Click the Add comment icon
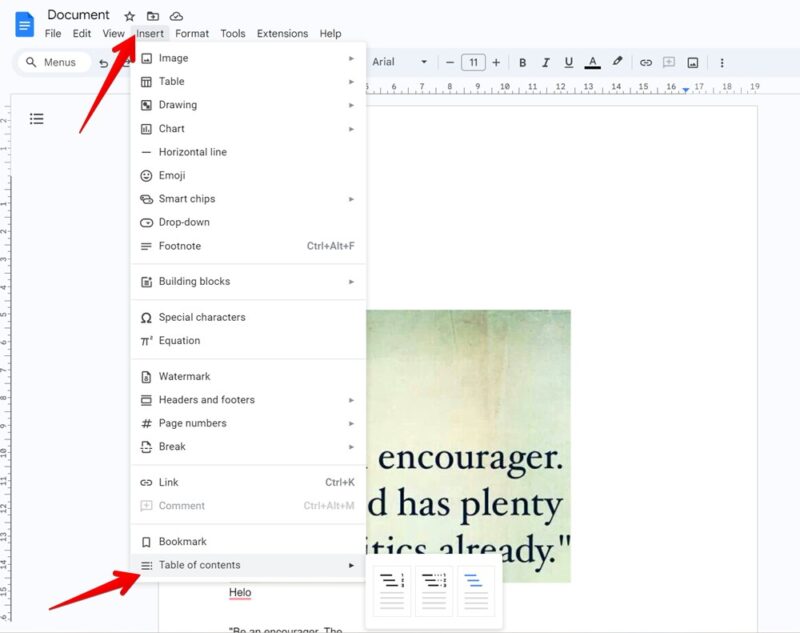The width and height of the screenshot is (800, 633). (x=669, y=62)
